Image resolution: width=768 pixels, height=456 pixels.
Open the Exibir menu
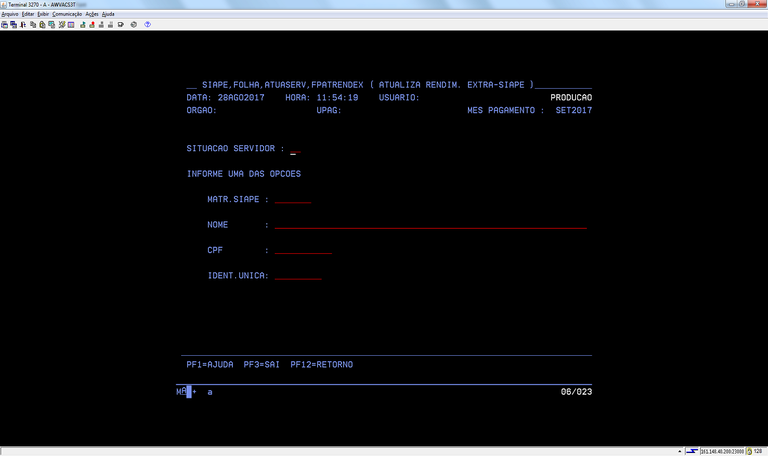[x=43, y=14]
